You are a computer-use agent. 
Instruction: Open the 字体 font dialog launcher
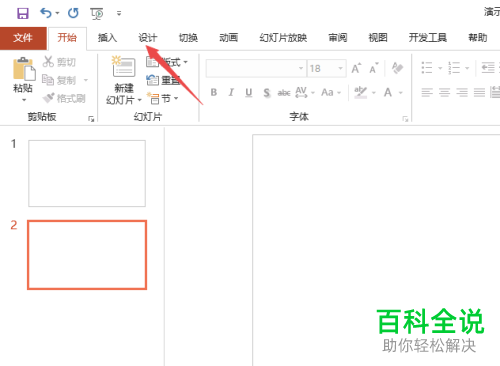point(405,119)
